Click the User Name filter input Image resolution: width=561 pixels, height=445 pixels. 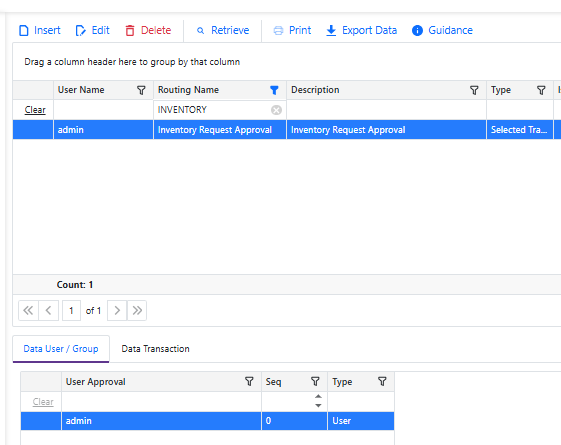tap(103, 110)
